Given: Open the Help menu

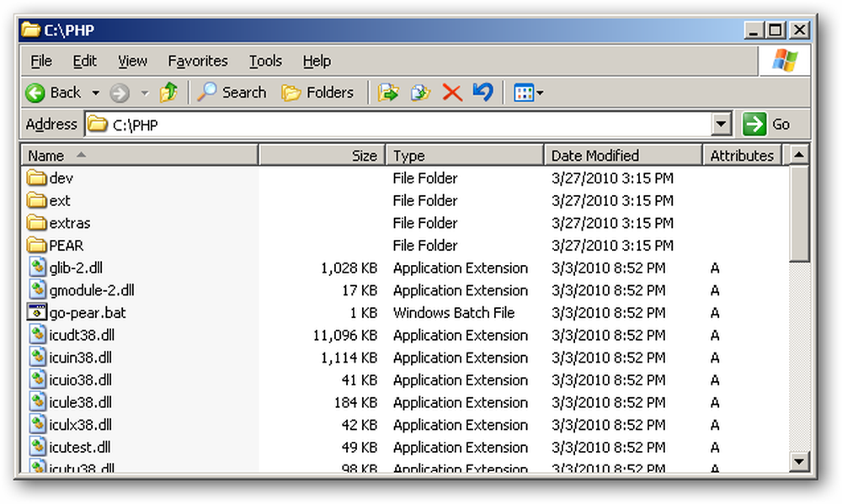Looking at the screenshot, I should [x=317, y=61].
